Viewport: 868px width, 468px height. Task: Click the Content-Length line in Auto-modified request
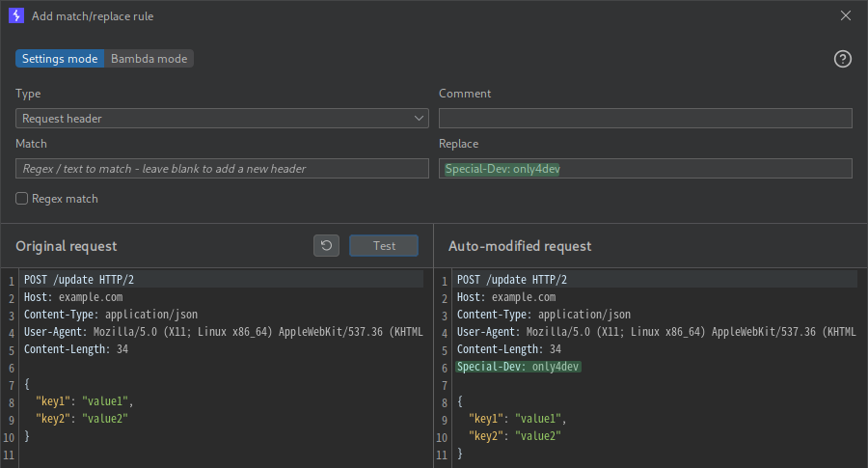[508, 349]
